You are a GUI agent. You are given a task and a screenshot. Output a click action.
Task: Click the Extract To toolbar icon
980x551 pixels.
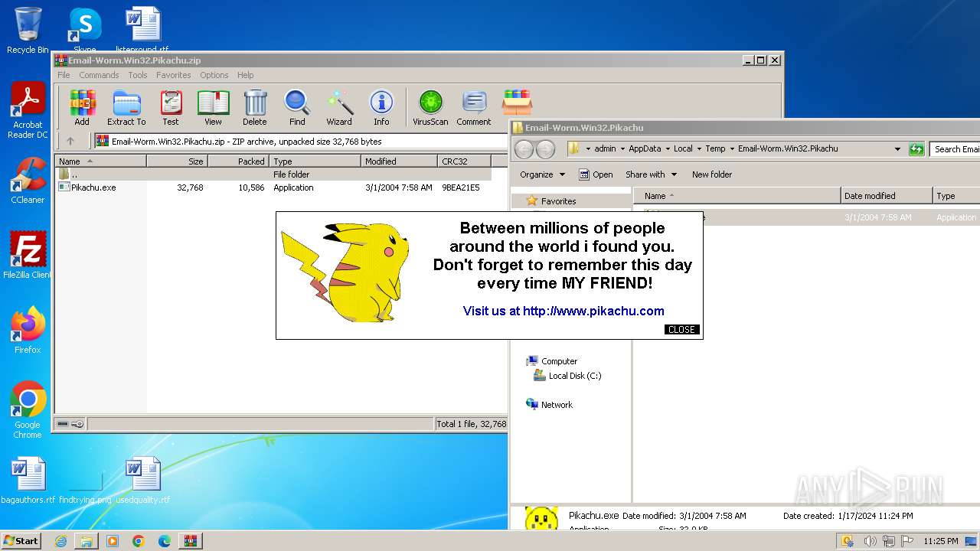point(126,107)
